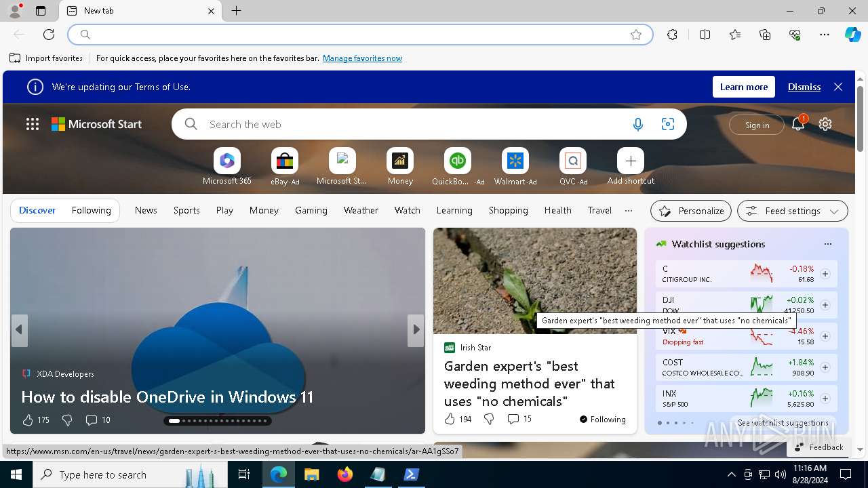Screen dimensions: 868x488
Task: Add COSTCO to the watchlist
Action: [825, 367]
